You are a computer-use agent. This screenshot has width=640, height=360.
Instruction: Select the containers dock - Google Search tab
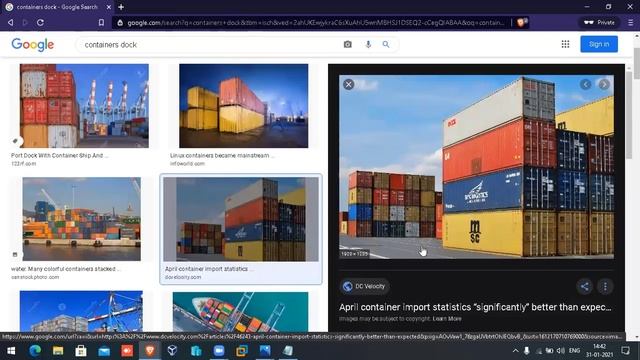[x=57, y=7]
